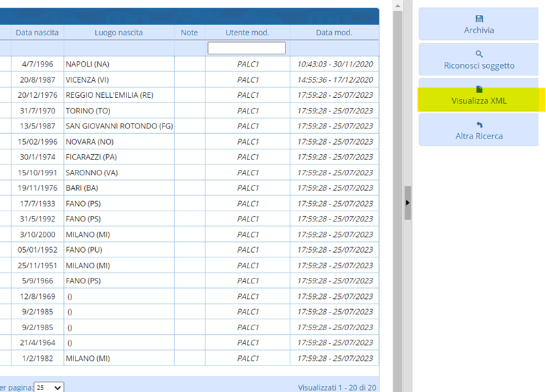This screenshot has width=546, height=392.
Task: Click birth date 4/7/1996
Action: (x=37, y=64)
